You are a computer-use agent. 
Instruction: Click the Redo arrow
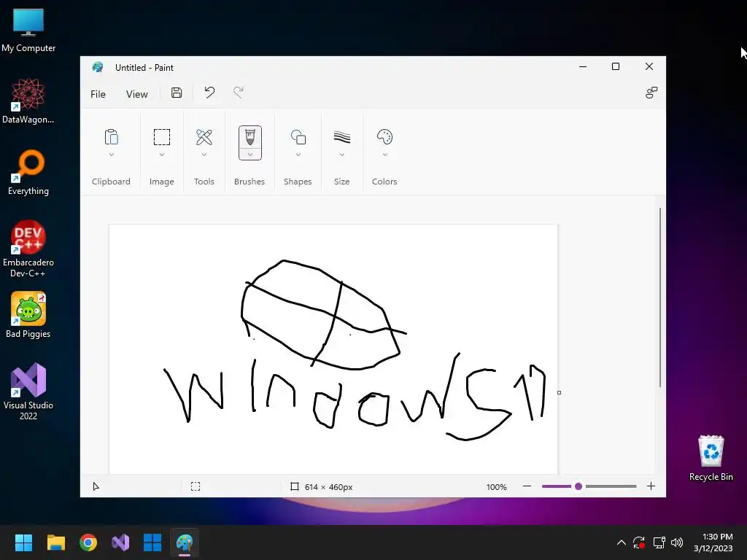239,93
